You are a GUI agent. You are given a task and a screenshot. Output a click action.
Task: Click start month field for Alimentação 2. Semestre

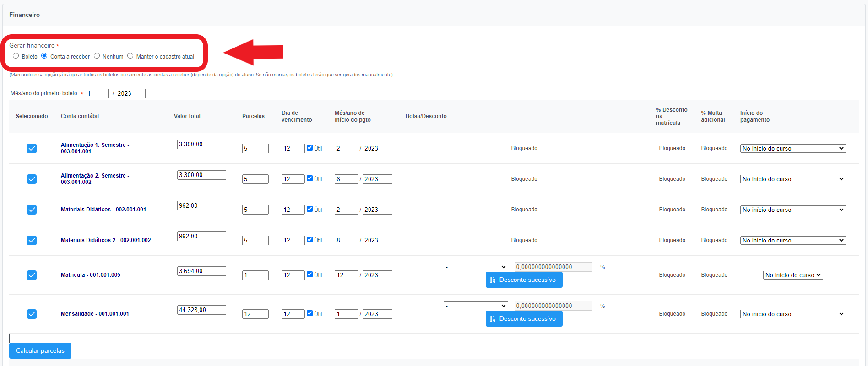(346, 179)
